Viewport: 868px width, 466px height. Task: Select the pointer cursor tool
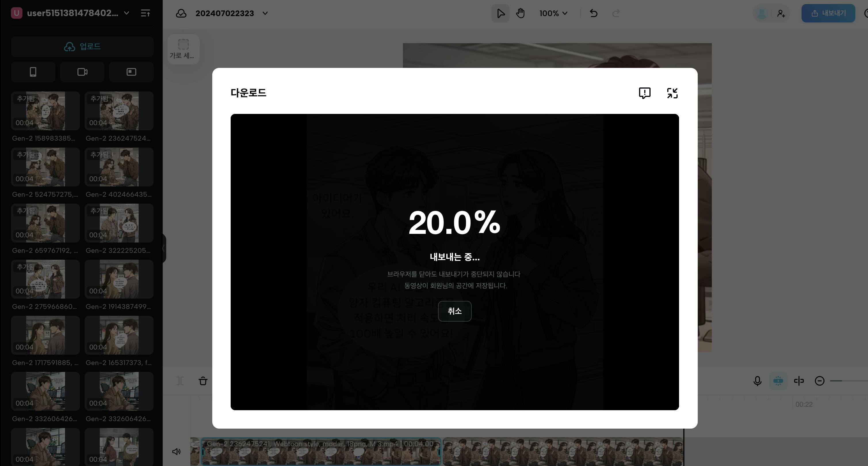coord(500,14)
